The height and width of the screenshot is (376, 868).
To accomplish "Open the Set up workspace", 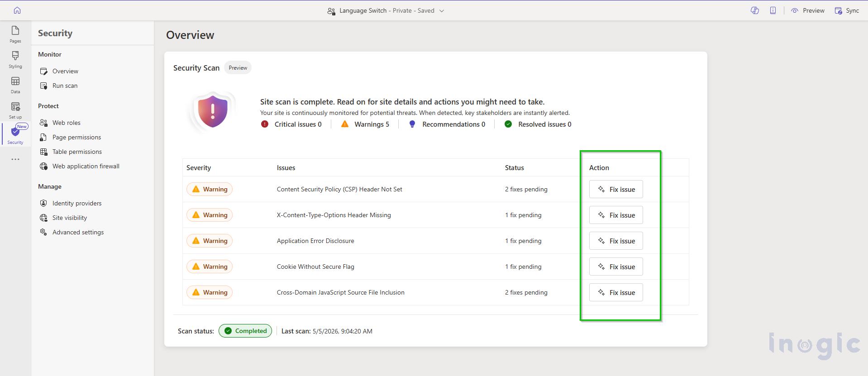I will [15, 110].
